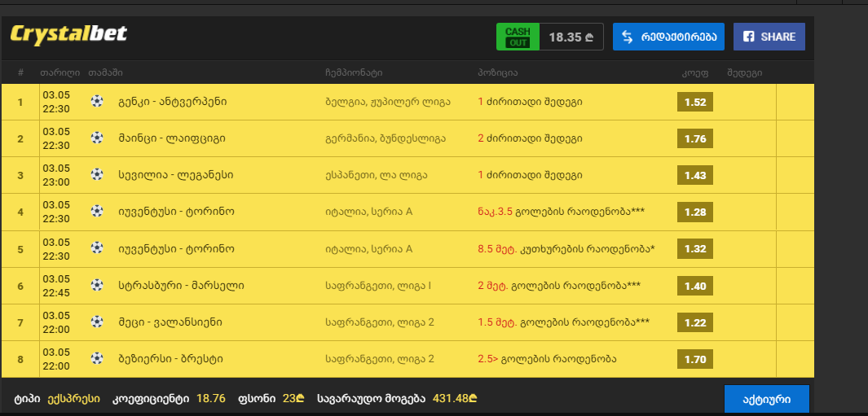
Task: Click the potential winnings 431.48
Action: (x=456, y=398)
